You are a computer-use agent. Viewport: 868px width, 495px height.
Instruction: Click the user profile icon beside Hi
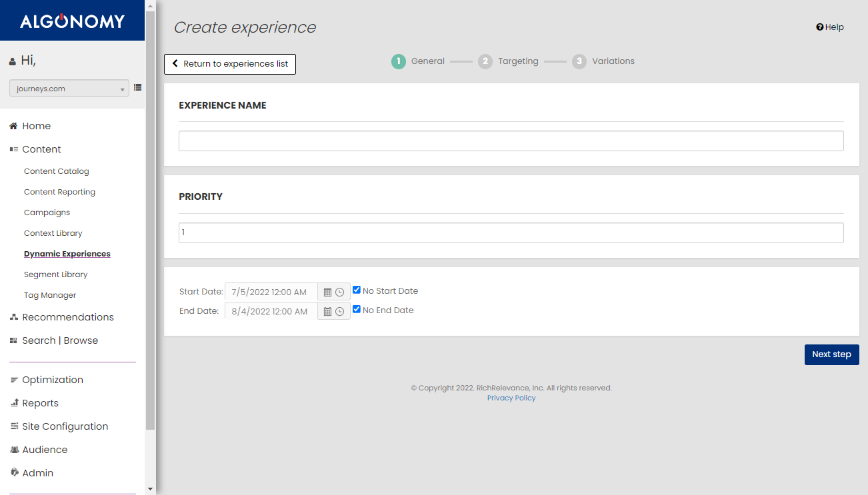pyautogui.click(x=13, y=62)
